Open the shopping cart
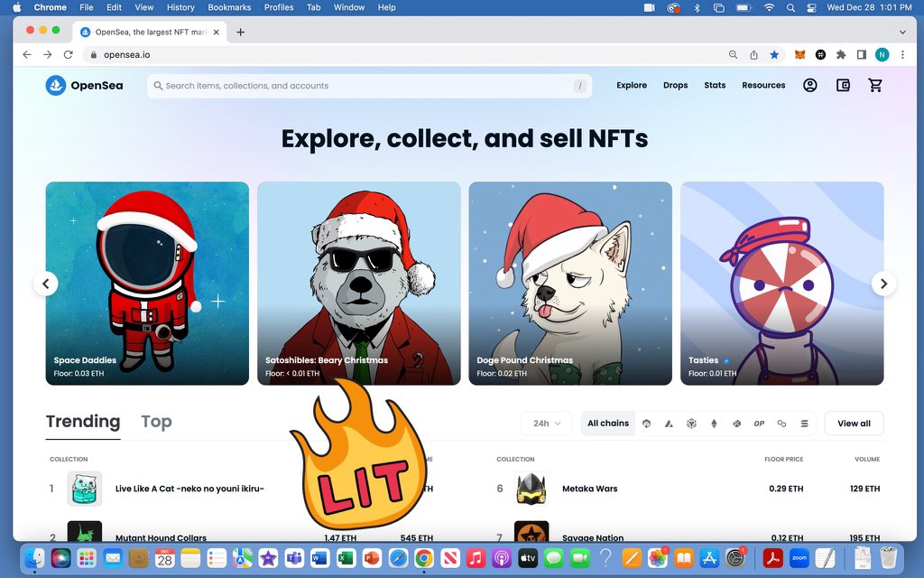 [x=875, y=85]
